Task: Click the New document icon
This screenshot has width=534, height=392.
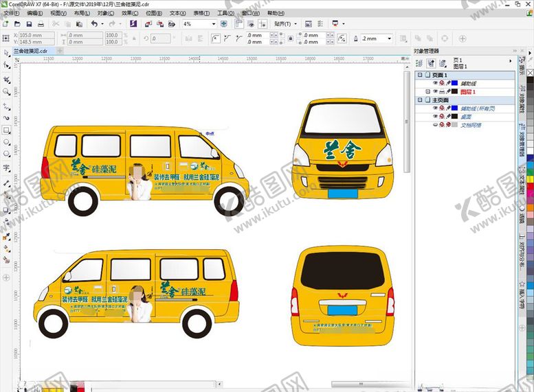Action: pyautogui.click(x=5, y=24)
